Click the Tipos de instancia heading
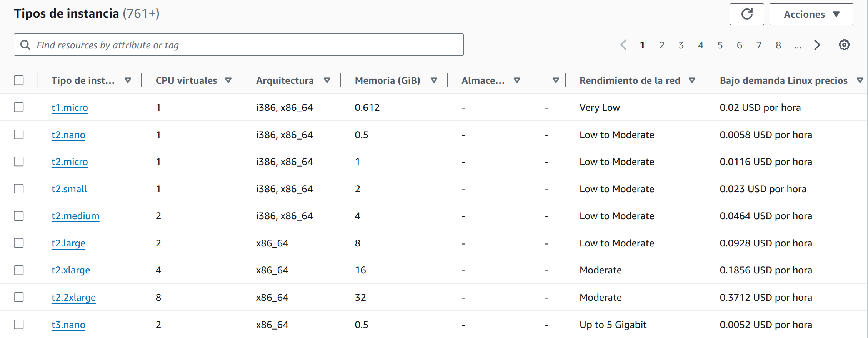 (67, 13)
